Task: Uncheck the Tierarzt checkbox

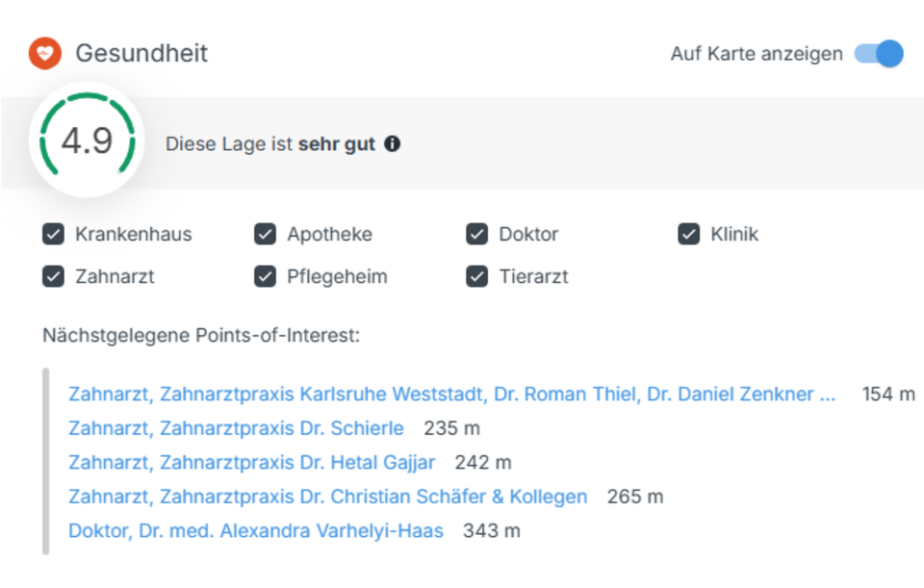Action: [476, 276]
